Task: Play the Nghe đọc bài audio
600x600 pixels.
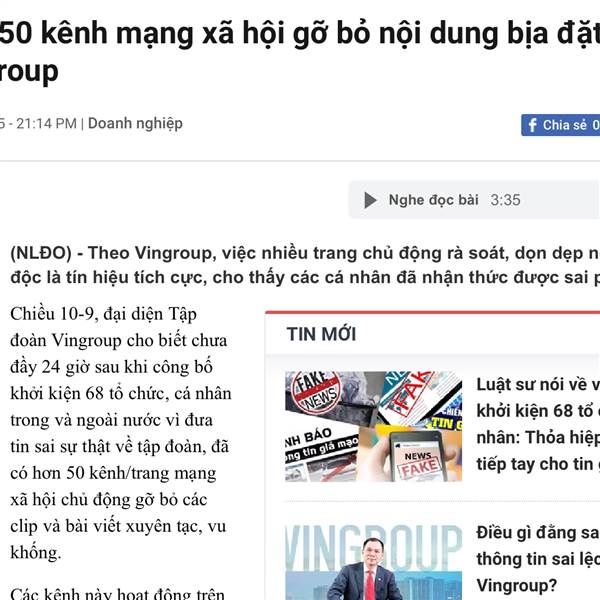Action: 370,200
